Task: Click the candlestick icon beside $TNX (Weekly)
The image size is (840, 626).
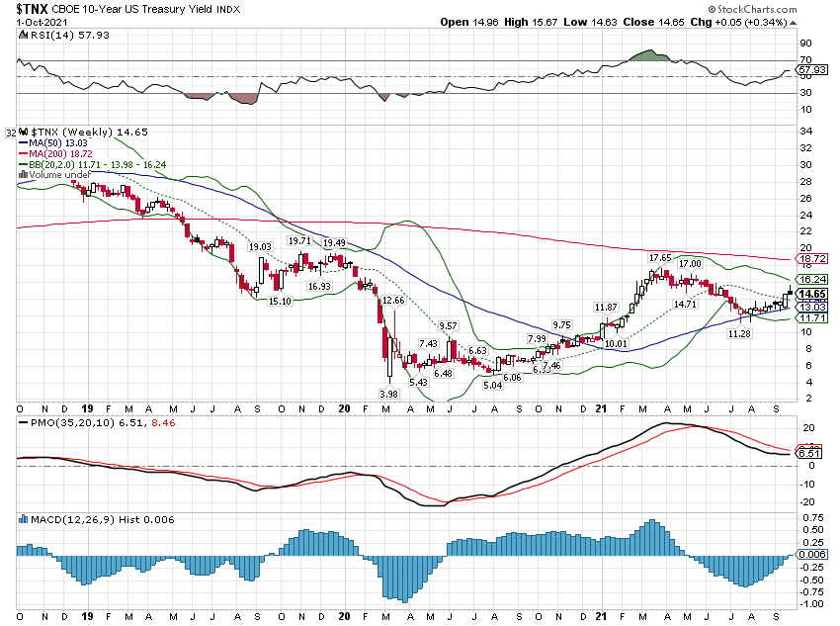Action: 23,132
